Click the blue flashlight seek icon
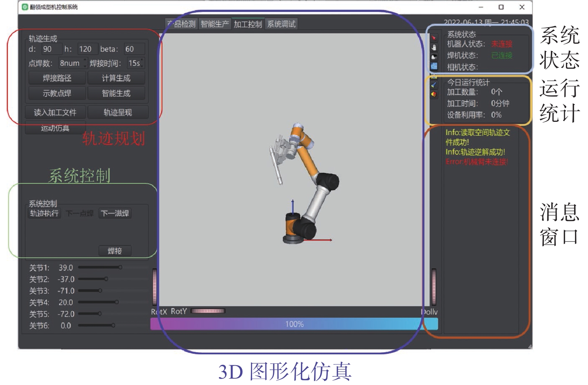The height and width of the screenshot is (385, 588). click(x=434, y=85)
